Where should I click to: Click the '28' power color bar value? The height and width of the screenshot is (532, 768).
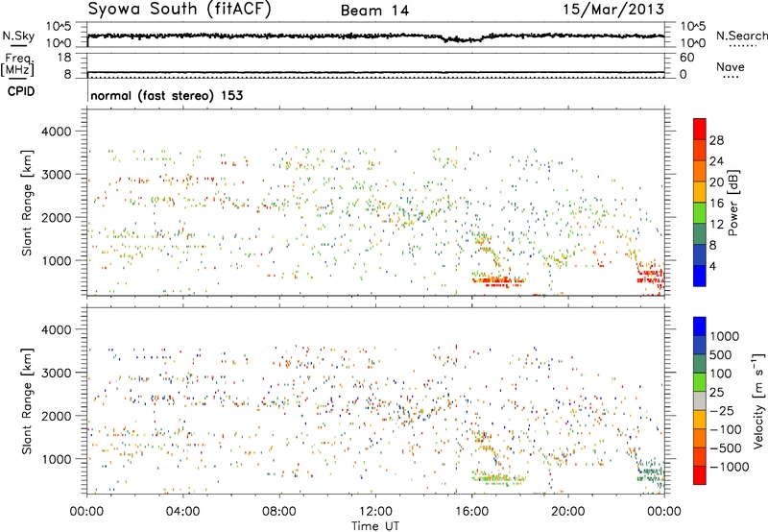716,140
